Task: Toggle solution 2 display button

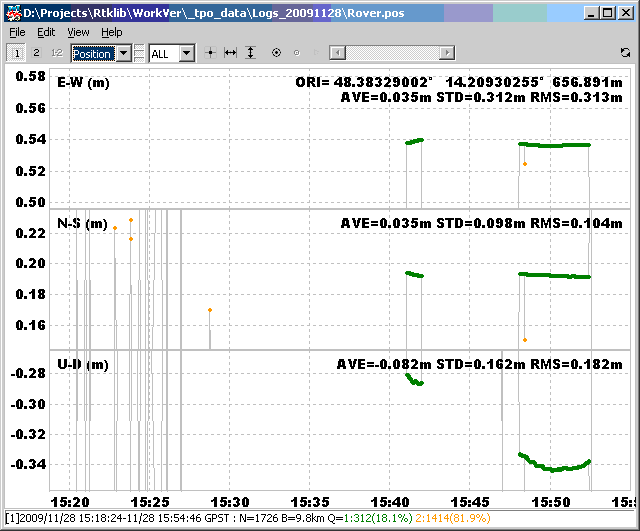Action: 37,52
